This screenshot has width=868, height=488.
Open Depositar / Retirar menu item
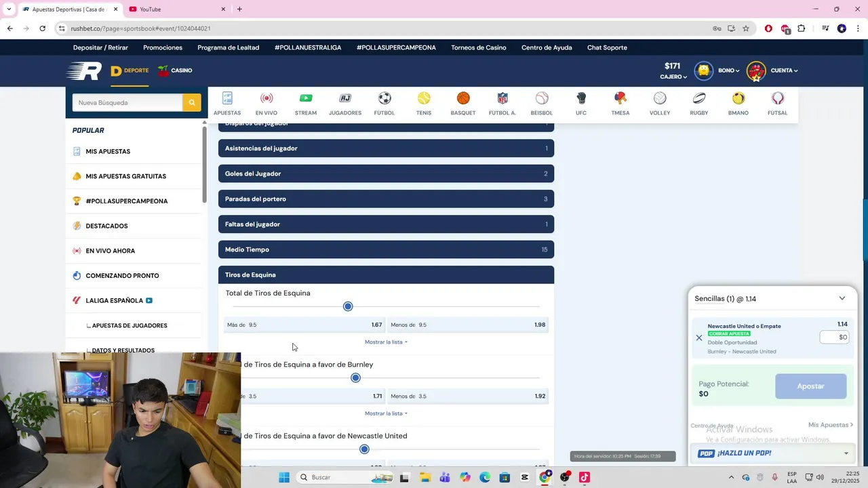(x=100, y=47)
